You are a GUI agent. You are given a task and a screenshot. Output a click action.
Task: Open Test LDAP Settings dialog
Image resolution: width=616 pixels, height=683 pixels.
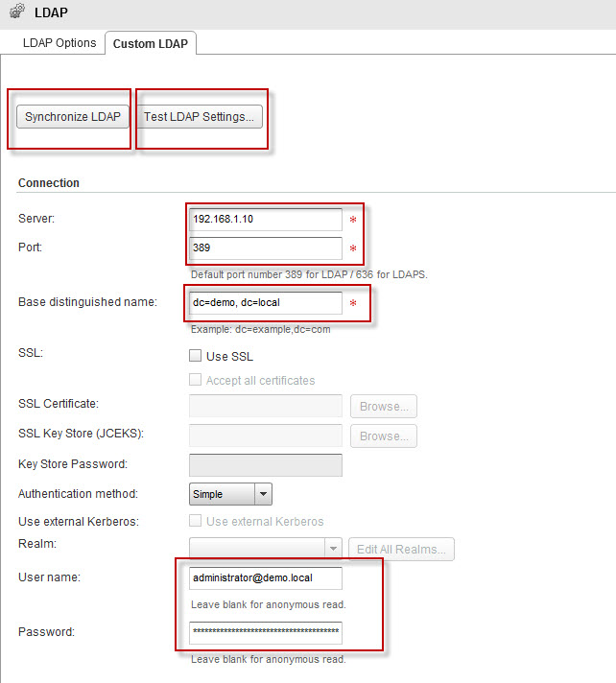click(x=199, y=117)
